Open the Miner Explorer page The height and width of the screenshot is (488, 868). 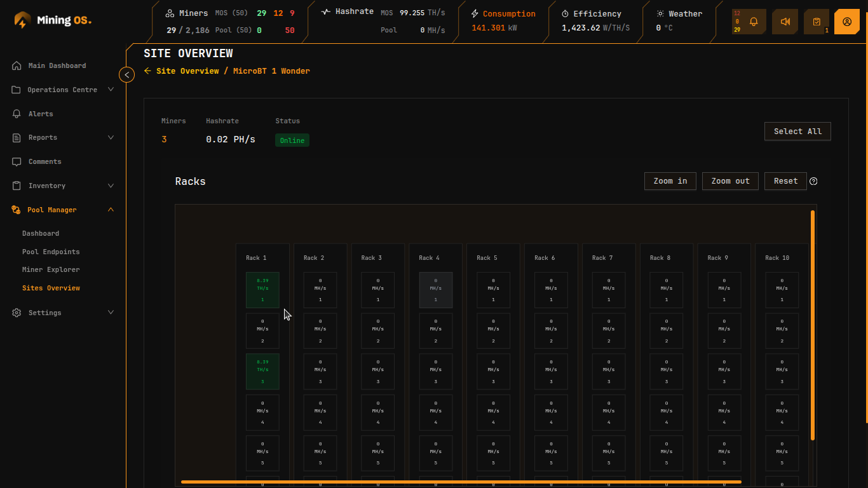pyautogui.click(x=51, y=269)
